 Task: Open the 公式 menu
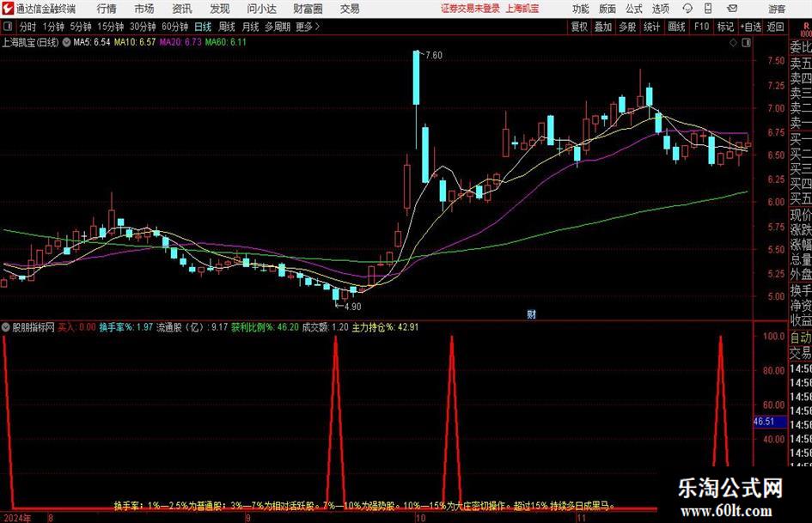coord(633,9)
